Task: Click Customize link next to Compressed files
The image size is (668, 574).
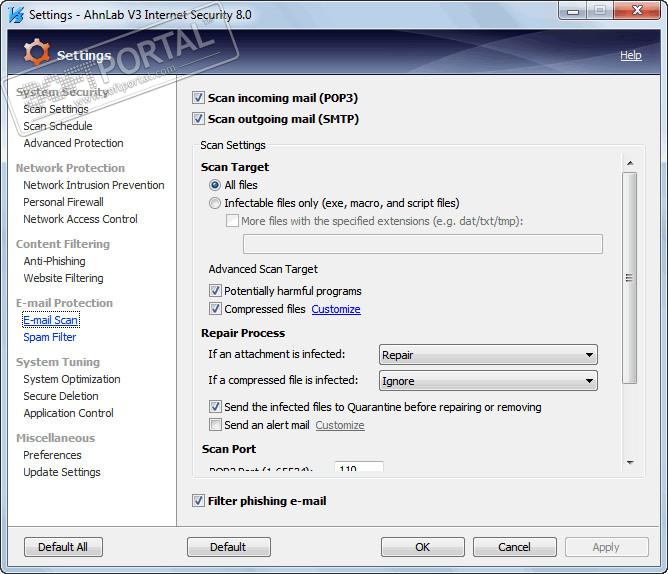Action: 336,309
